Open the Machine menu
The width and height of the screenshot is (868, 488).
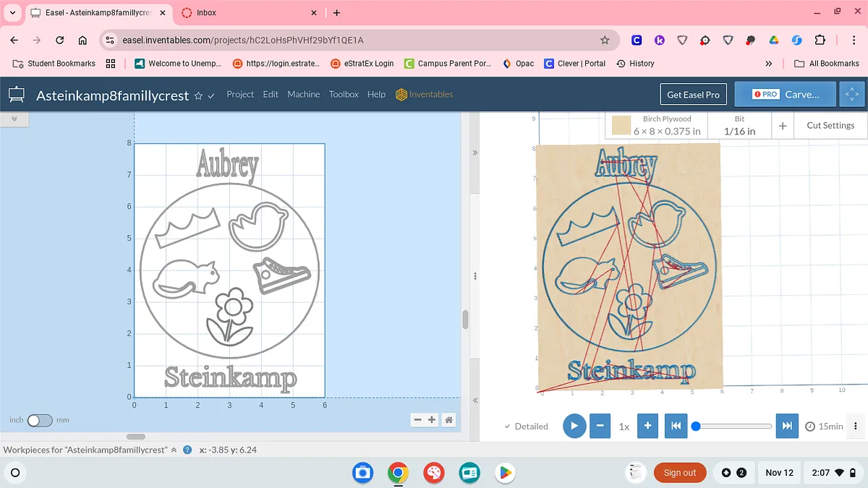(303, 94)
